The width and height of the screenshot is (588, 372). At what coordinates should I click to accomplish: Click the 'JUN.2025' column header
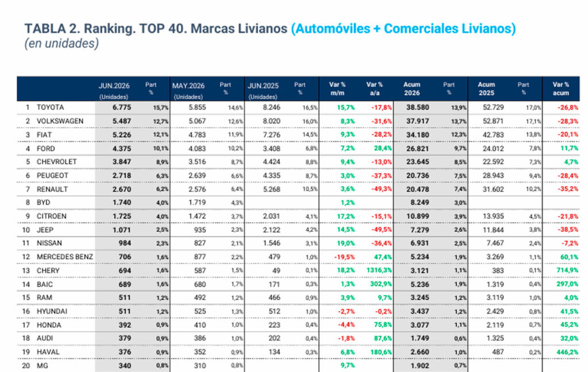click(263, 86)
